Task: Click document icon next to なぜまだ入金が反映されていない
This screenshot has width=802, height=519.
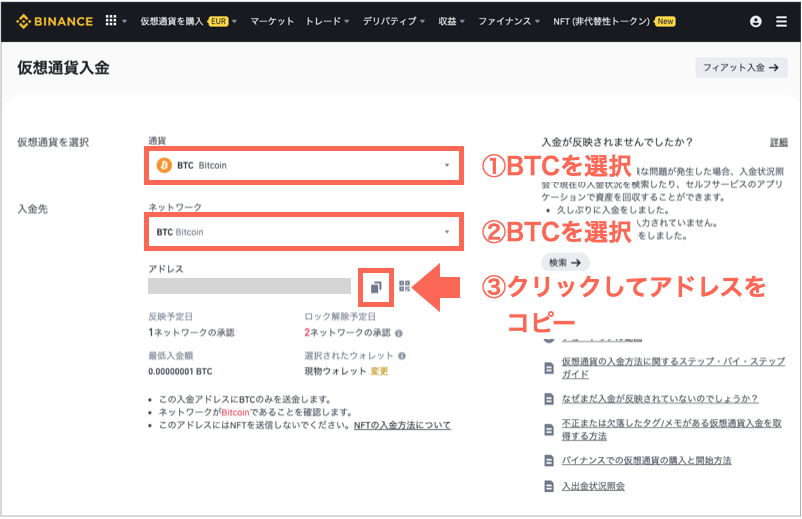Action: (549, 399)
